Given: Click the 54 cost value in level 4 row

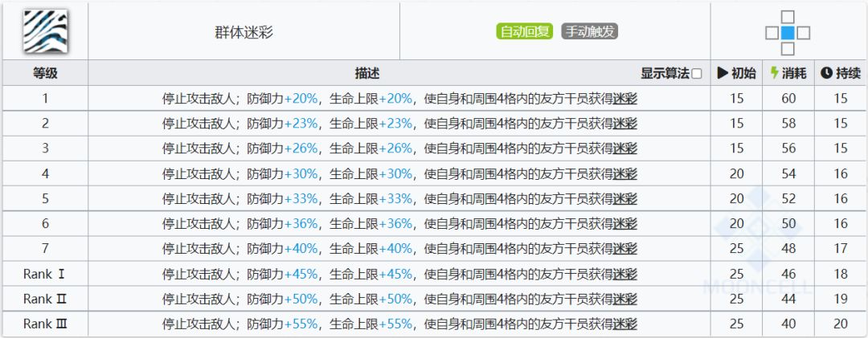Looking at the screenshot, I should pyautogui.click(x=788, y=174).
